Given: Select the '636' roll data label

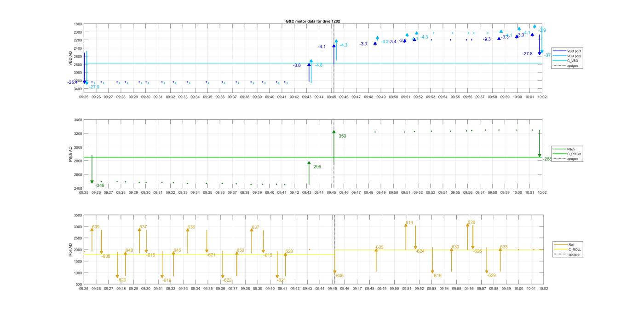Looking at the screenshot, I should point(191,227).
